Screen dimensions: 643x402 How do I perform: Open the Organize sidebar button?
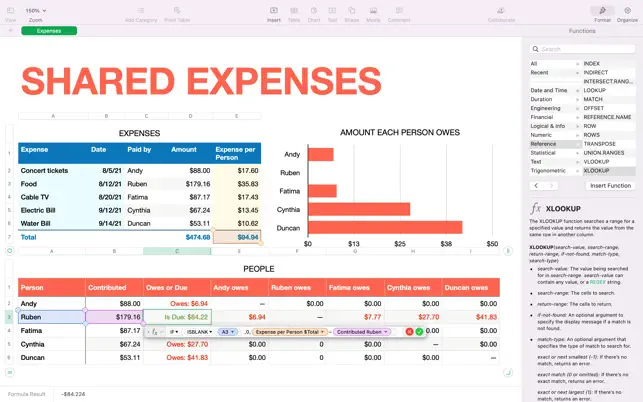point(627,14)
